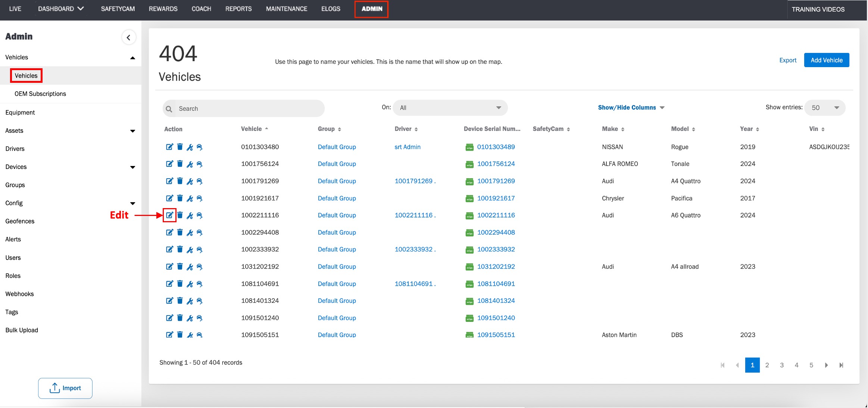Click green device icon beside serial 1001921617
The width and height of the screenshot is (868, 408).
point(469,199)
